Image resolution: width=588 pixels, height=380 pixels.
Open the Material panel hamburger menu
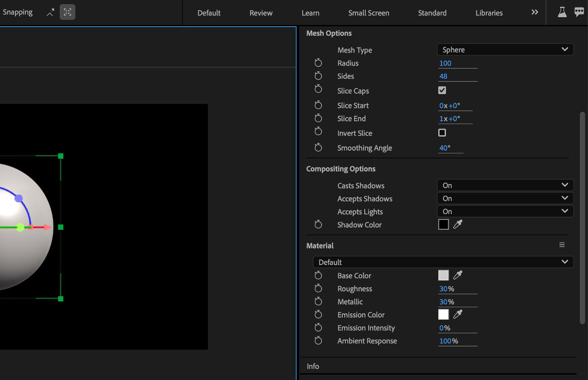coord(562,245)
